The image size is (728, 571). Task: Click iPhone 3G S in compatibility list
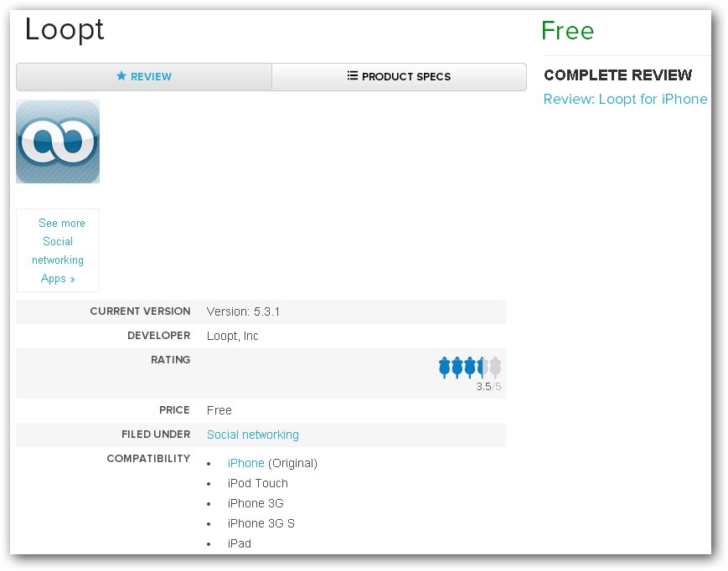tap(261, 523)
